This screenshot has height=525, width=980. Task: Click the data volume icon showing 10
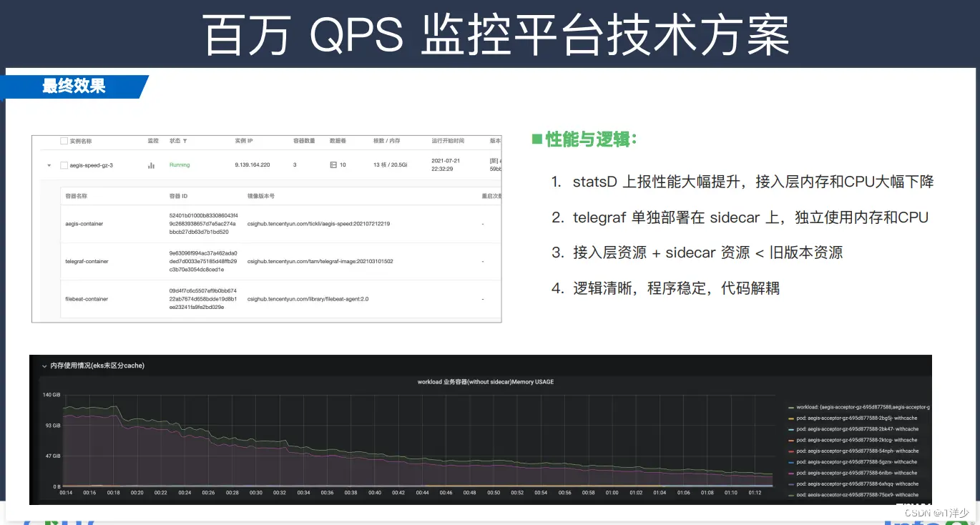(333, 165)
